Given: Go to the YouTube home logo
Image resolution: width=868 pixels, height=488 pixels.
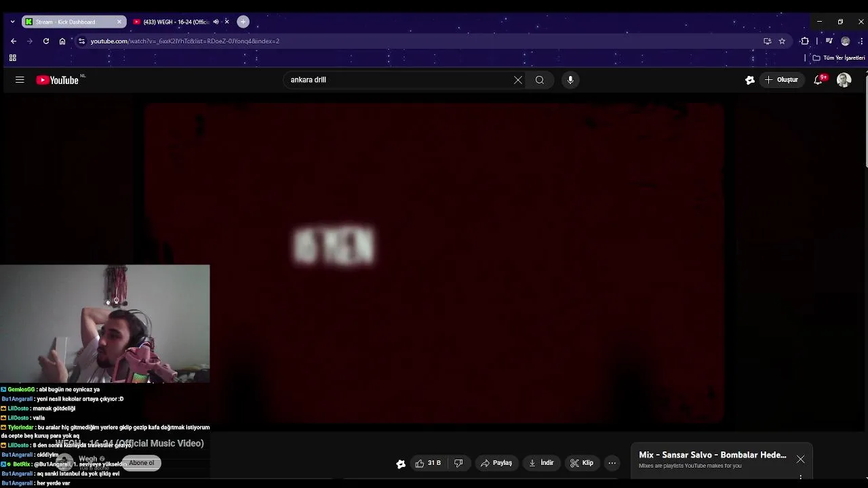Looking at the screenshot, I should tap(58, 80).
